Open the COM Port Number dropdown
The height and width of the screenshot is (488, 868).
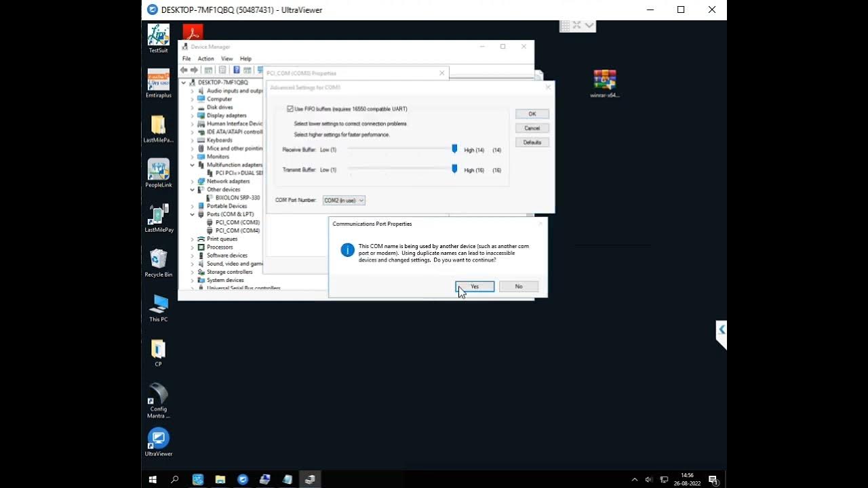344,200
